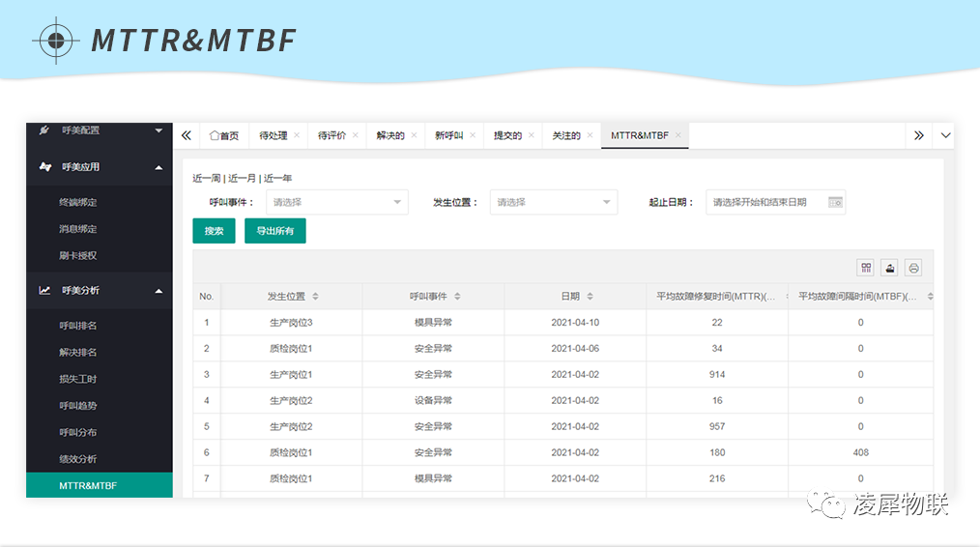Close the MTTR&MTBF tab

point(678,135)
